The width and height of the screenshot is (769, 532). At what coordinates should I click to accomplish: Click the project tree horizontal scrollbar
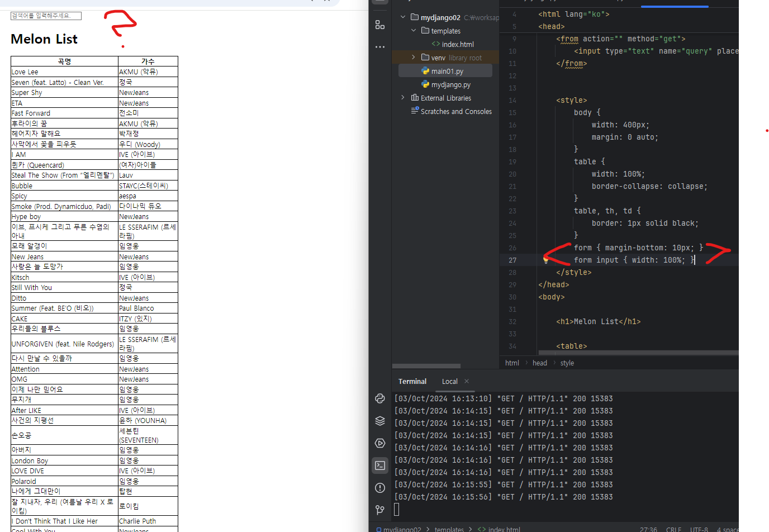pyautogui.click(x=426, y=367)
